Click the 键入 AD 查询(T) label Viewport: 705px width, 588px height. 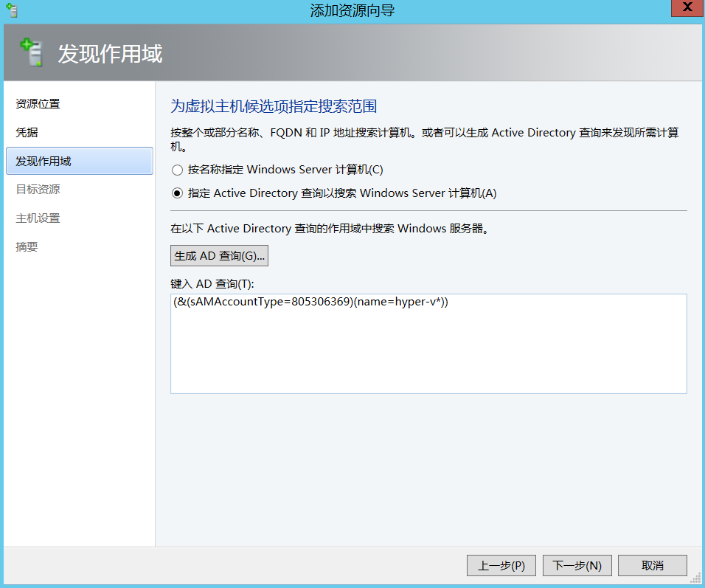point(212,284)
